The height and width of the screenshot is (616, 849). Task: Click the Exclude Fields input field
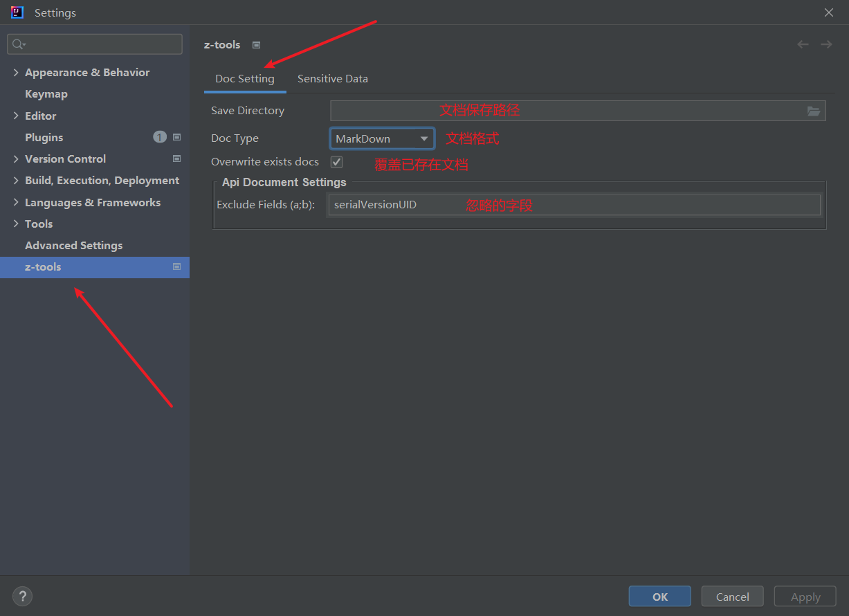coord(574,205)
